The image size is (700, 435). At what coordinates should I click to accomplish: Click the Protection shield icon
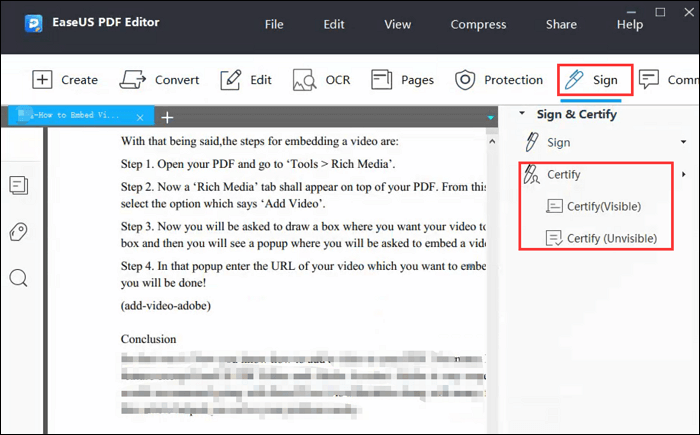click(x=465, y=80)
